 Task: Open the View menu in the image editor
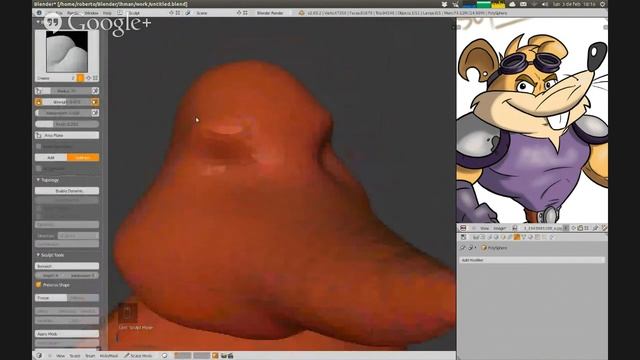484,228
